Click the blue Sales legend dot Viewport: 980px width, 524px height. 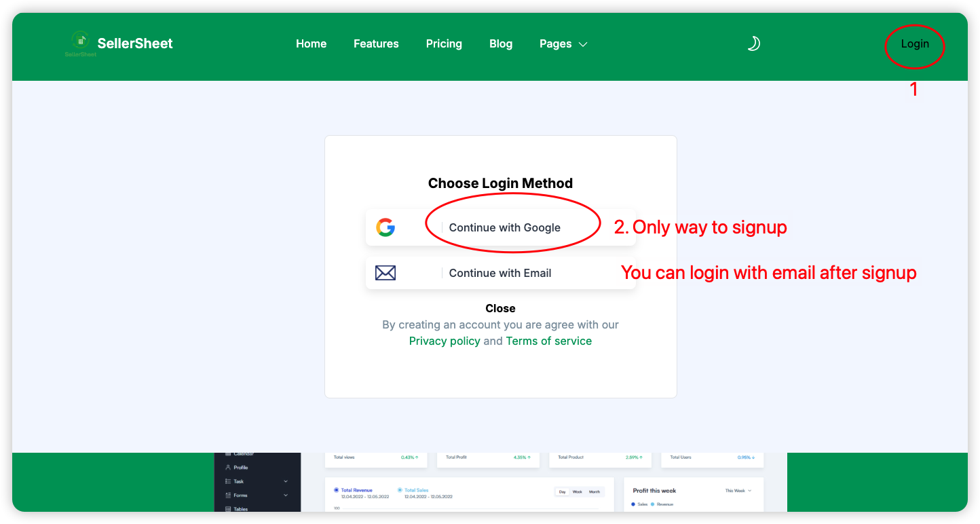pos(633,504)
